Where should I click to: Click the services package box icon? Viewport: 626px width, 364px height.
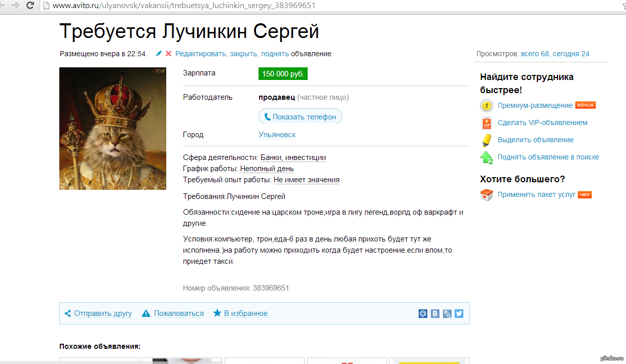(x=487, y=195)
